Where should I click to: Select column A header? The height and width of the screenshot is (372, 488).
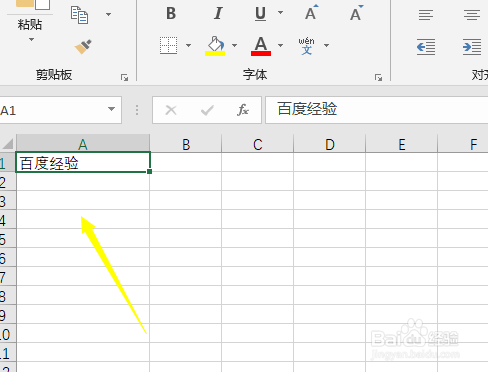point(83,144)
